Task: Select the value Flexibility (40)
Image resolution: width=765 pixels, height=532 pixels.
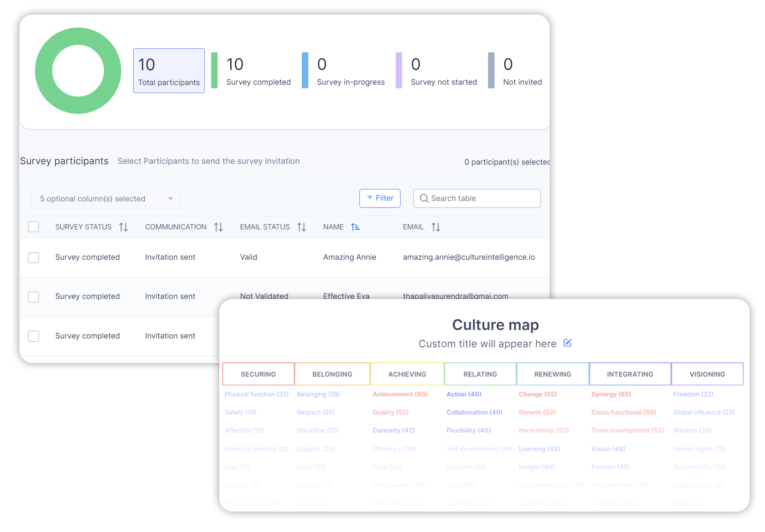Action: point(468,430)
